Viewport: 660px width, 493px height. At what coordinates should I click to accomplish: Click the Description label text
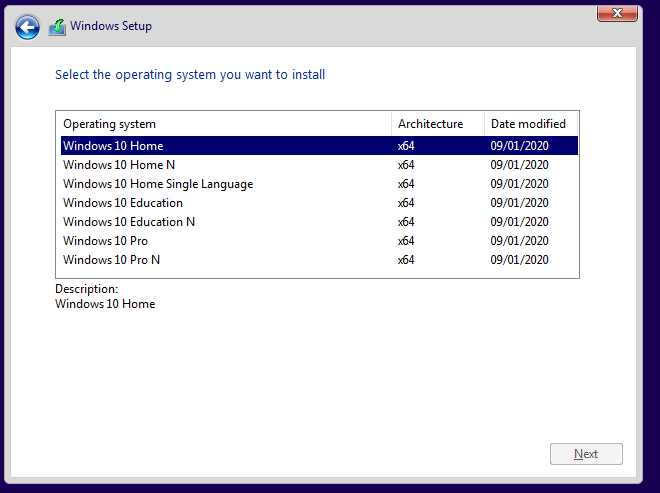pos(87,289)
